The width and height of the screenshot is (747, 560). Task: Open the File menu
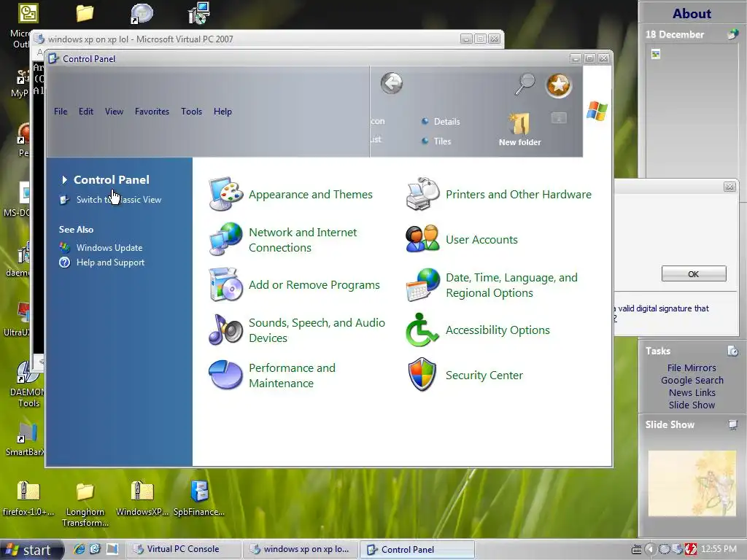pos(61,112)
